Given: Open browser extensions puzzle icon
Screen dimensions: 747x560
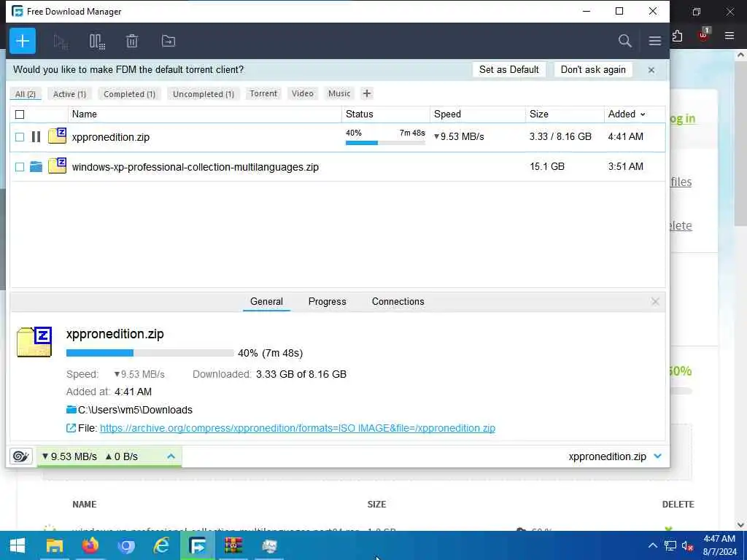Looking at the screenshot, I should click(x=677, y=36).
